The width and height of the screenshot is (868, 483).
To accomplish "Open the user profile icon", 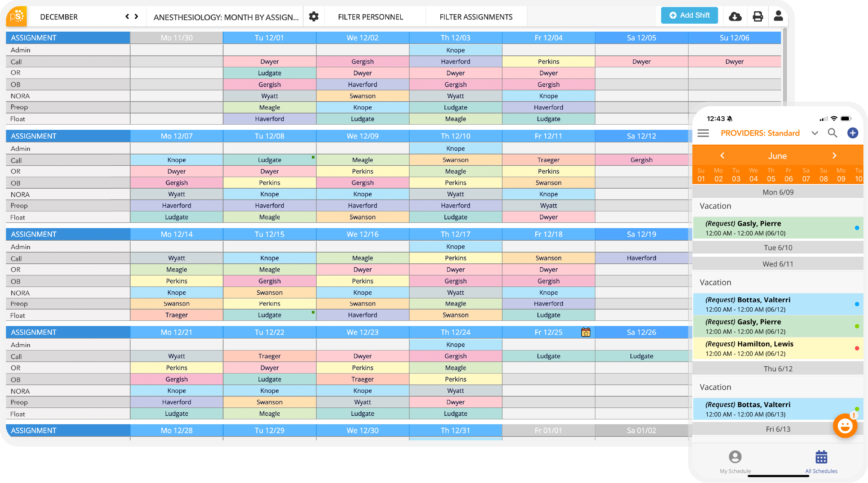I will [x=778, y=16].
